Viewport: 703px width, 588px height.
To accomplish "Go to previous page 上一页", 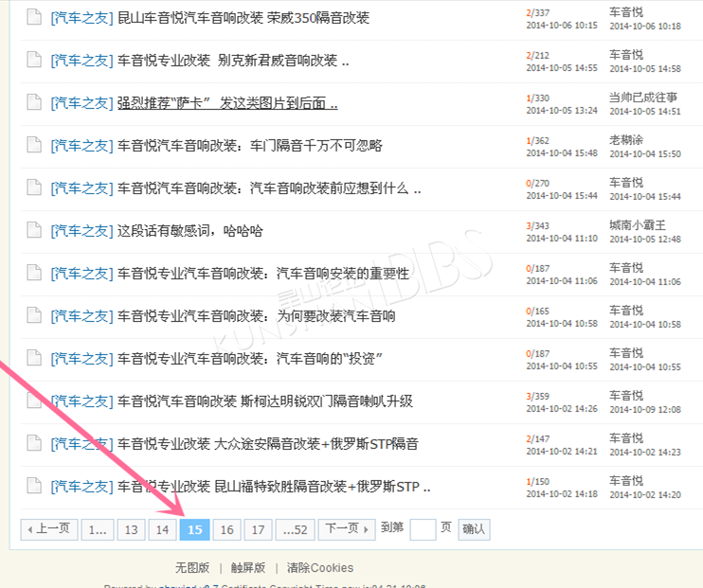I will pos(49,529).
